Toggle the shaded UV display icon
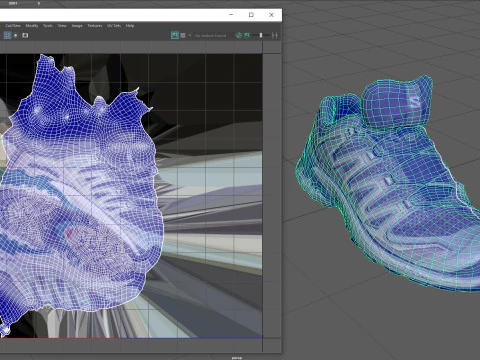480x360 pixels. point(16,35)
